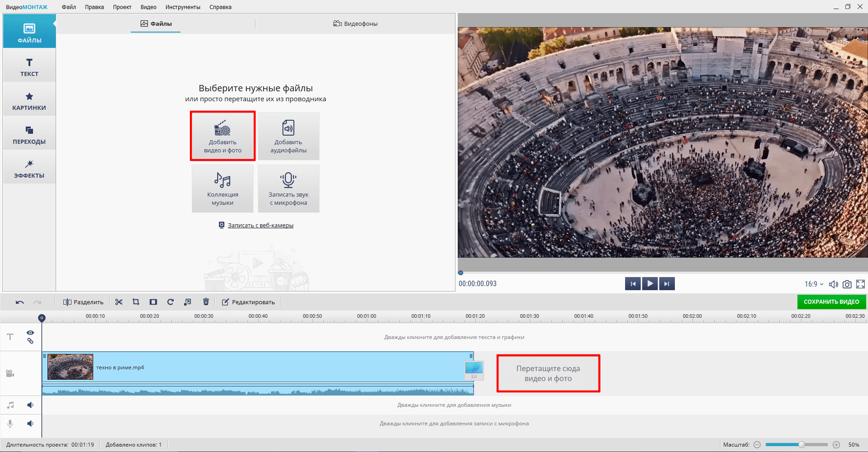
Task: Click the Масштаб zoom slider handle
Action: click(801, 445)
